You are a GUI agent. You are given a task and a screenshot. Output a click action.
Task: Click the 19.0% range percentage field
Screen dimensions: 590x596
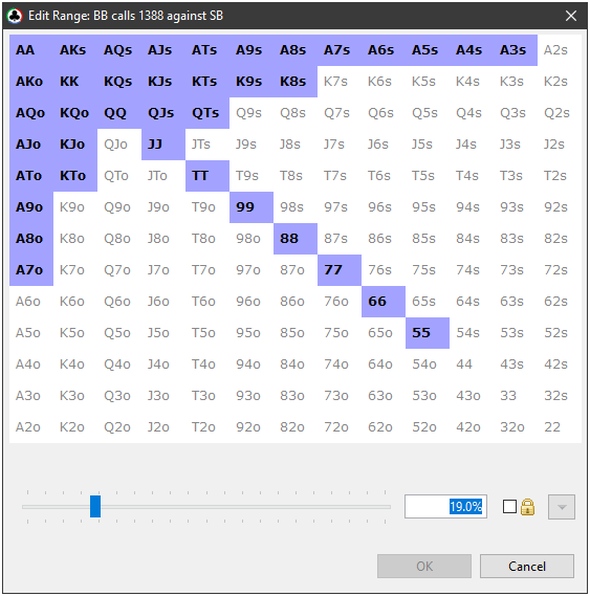(x=446, y=506)
